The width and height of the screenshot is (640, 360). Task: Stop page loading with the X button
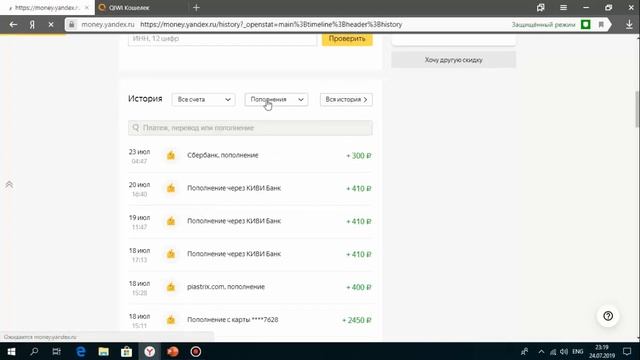[51, 24]
